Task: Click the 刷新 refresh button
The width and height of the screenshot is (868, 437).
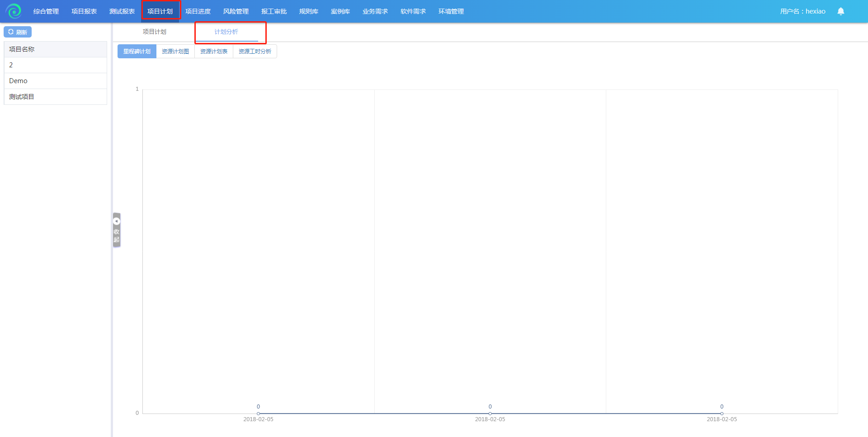Action: coord(18,32)
